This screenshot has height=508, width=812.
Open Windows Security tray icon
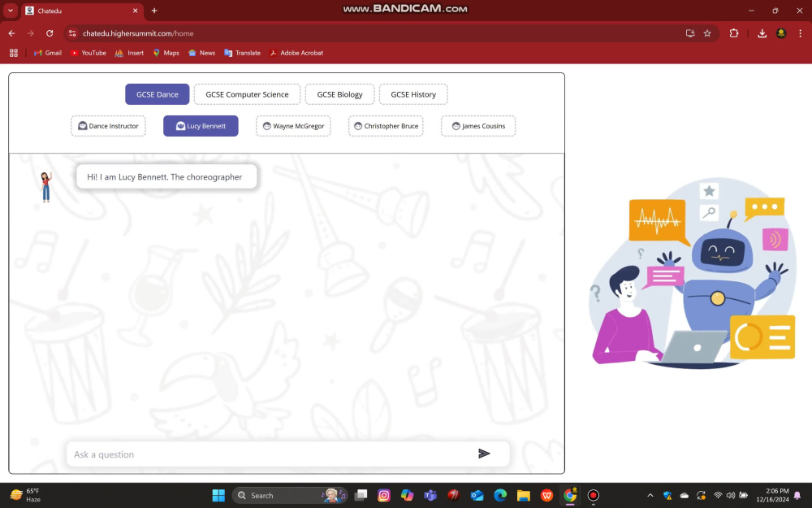667,496
